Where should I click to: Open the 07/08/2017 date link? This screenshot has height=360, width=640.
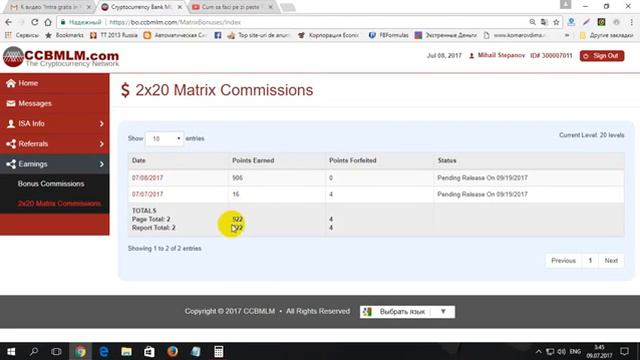point(147,178)
